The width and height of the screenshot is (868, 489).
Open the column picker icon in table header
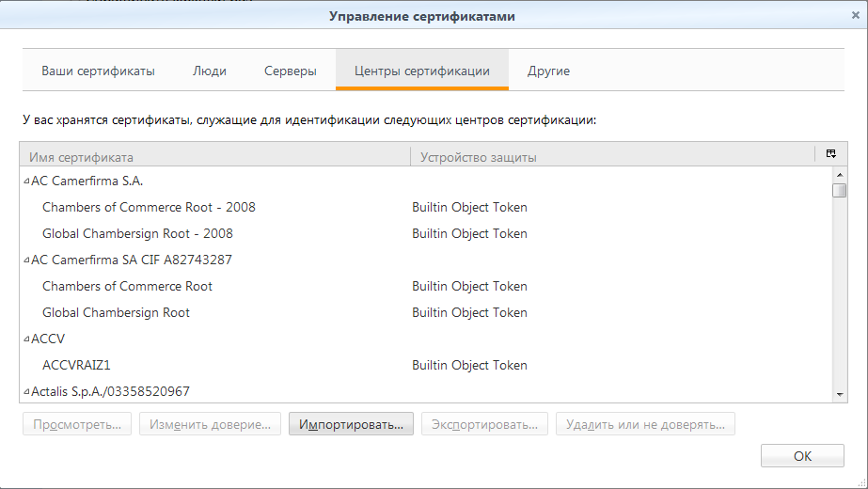[830, 155]
